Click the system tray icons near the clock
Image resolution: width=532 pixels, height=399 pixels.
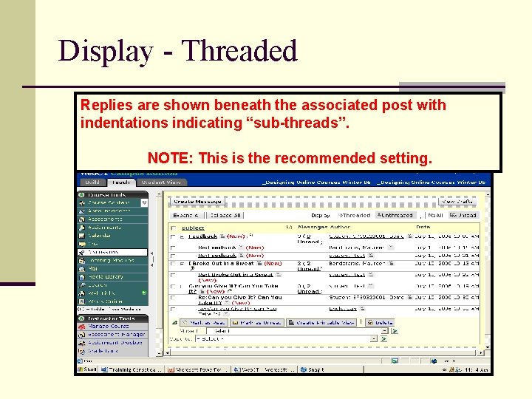coord(455,370)
